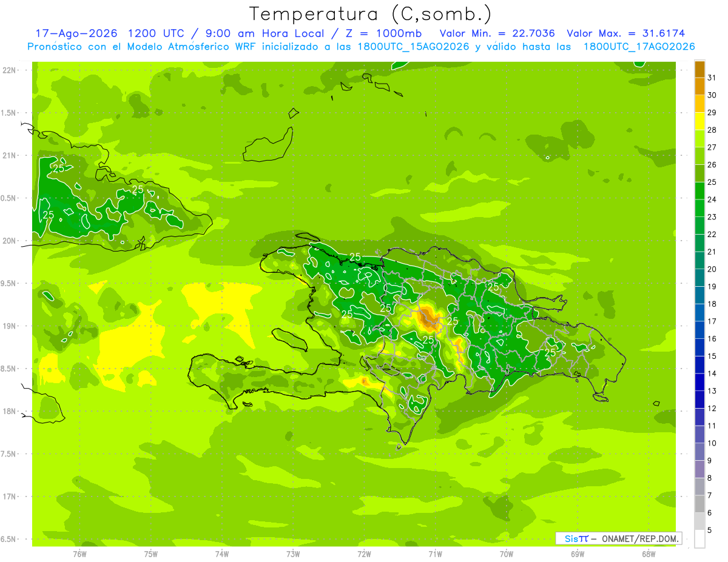This screenshot has width=728, height=562.
Task: Select valid-until time '1800UTC_17AGO2026'
Action: [638, 47]
